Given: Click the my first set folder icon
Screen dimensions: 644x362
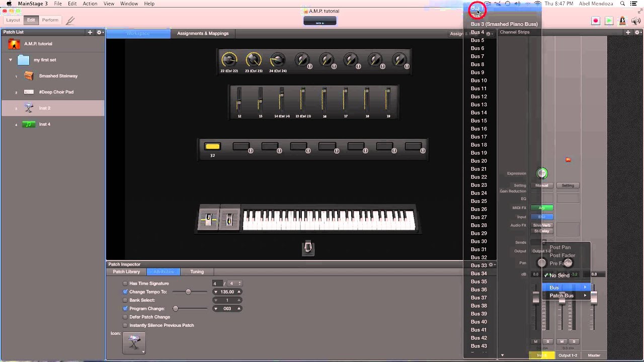Looking at the screenshot, I should coord(24,60).
